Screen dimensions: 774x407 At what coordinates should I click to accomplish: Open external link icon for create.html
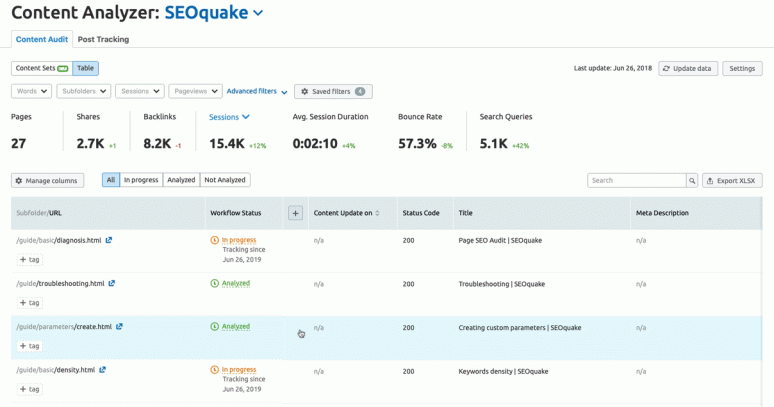[119, 327]
